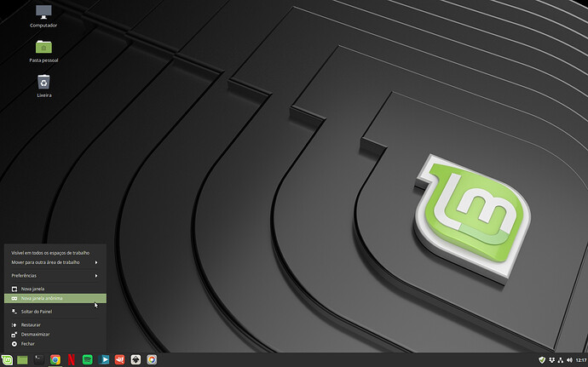Launch the terminal from the panel
The image size is (588, 367).
pyautogui.click(x=39, y=360)
